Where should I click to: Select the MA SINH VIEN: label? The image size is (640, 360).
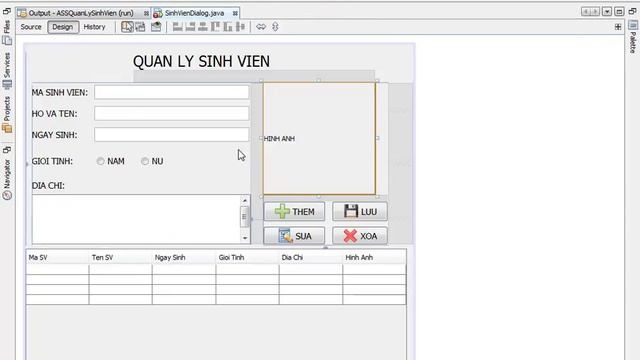coord(60,93)
